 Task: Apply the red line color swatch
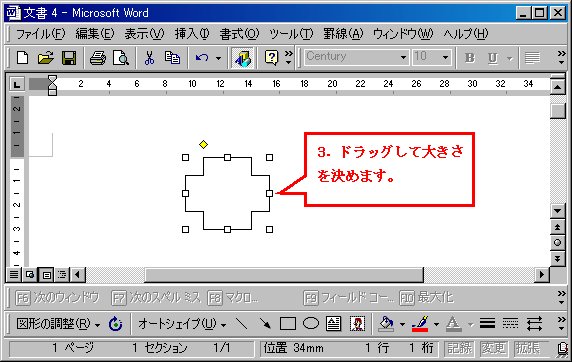[420, 324]
